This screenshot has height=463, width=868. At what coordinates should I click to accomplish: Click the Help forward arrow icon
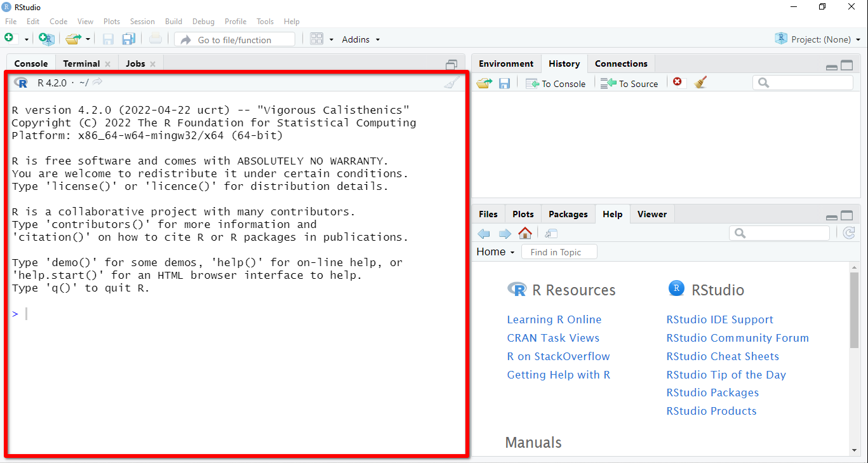tap(505, 234)
